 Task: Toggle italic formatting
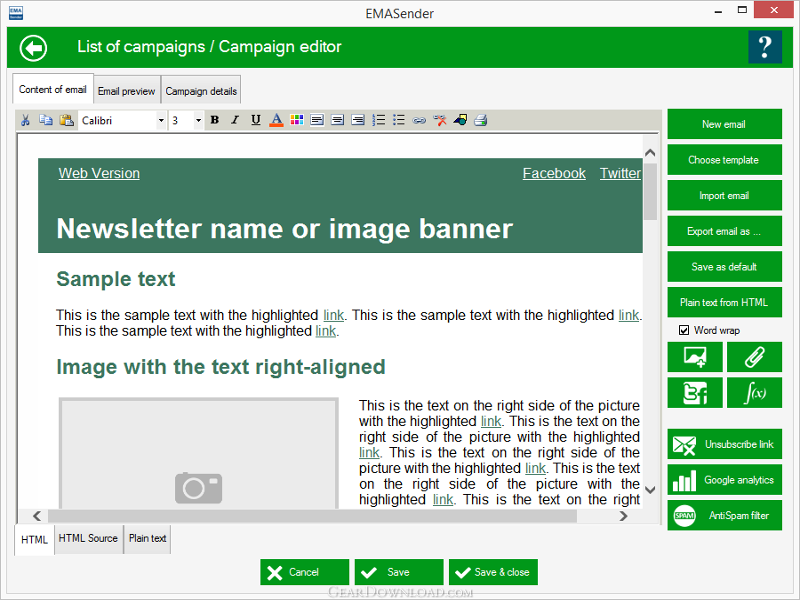click(x=235, y=120)
